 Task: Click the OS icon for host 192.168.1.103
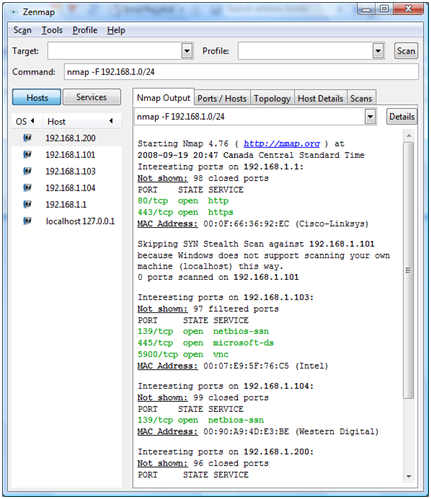click(27, 171)
